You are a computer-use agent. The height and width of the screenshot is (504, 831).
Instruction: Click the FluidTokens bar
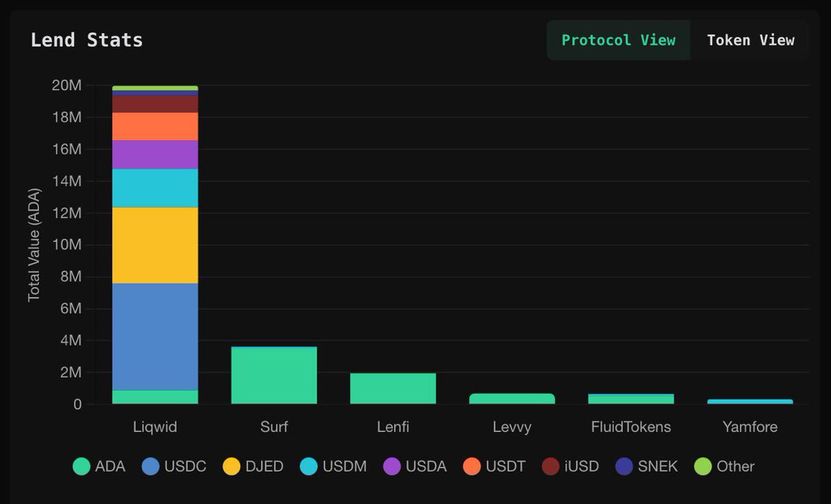630,398
